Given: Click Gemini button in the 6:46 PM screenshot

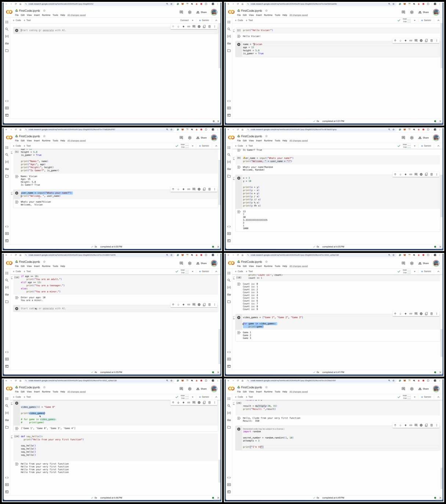Looking at the screenshot, I should tap(204, 397).
